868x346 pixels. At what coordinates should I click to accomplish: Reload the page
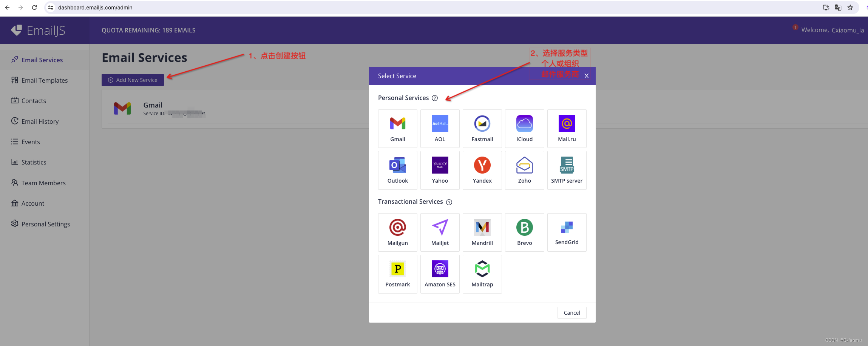[34, 8]
